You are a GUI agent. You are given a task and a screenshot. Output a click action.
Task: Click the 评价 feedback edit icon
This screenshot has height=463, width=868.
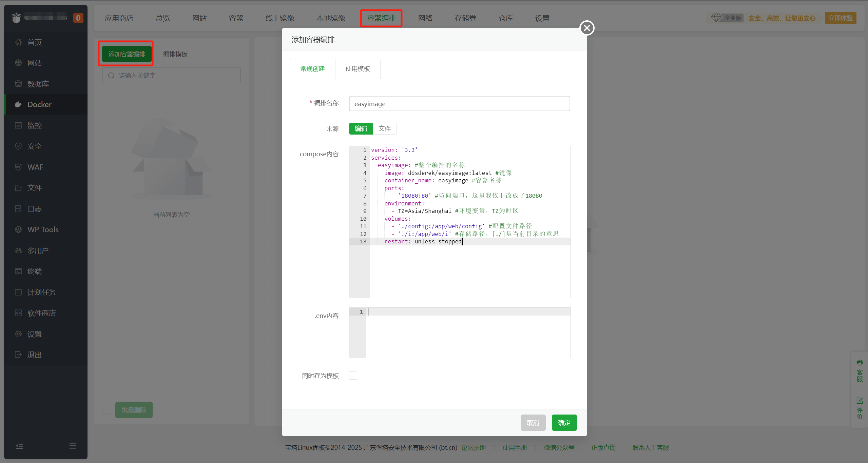click(860, 401)
